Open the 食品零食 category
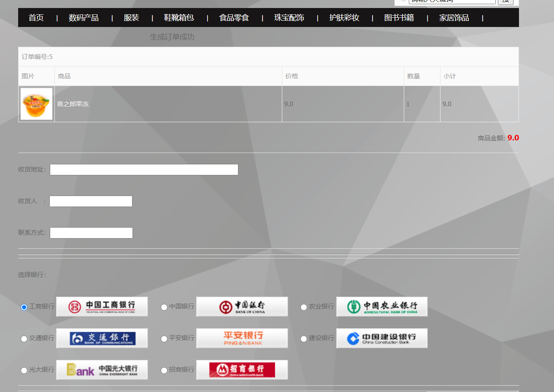 coord(234,18)
